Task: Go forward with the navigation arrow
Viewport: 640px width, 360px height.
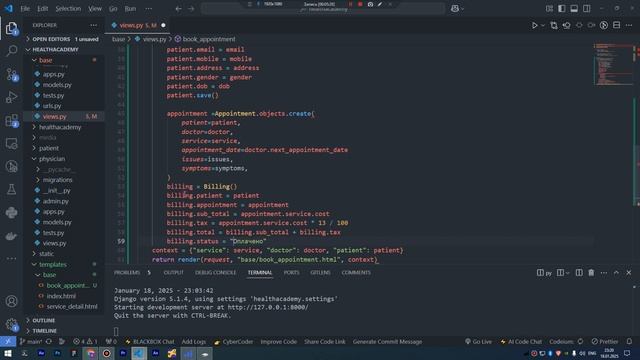Action: pos(191,9)
